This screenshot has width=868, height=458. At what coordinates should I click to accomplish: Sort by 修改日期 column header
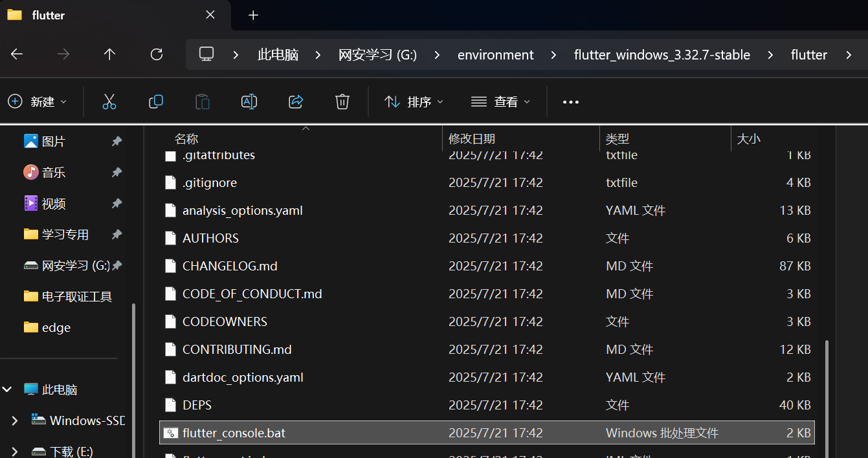click(x=472, y=138)
